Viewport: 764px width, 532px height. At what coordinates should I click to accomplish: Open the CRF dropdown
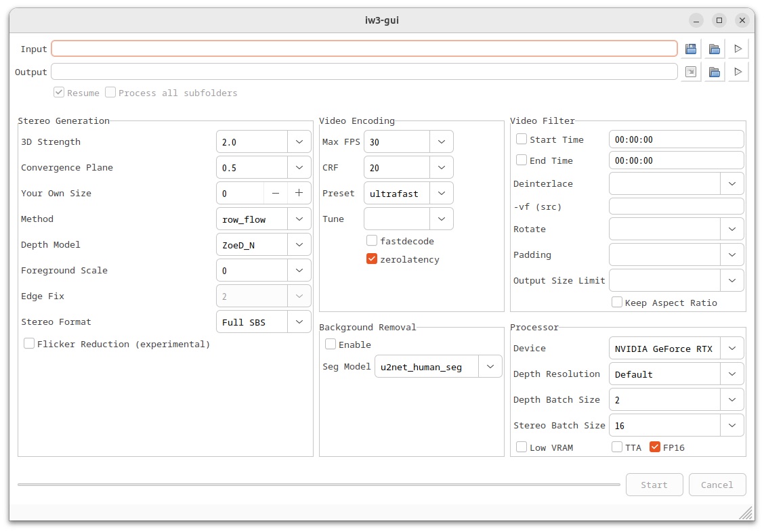(442, 167)
